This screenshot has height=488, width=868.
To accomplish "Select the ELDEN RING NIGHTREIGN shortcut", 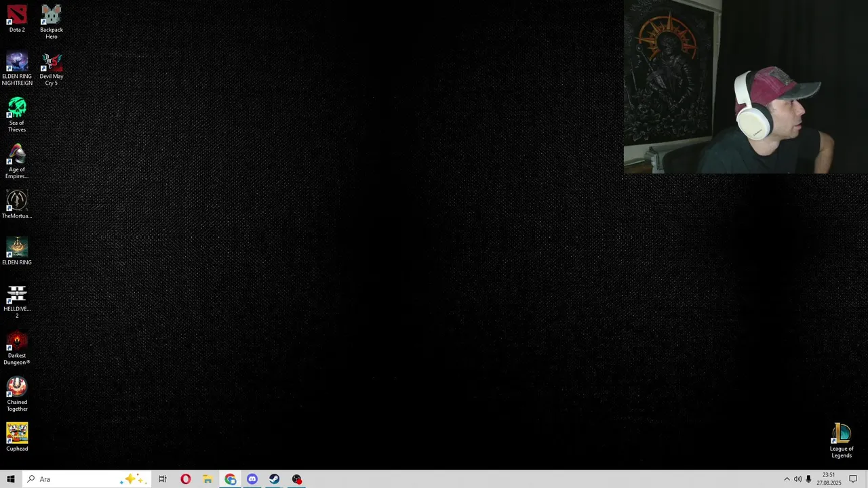I will pos(17,68).
